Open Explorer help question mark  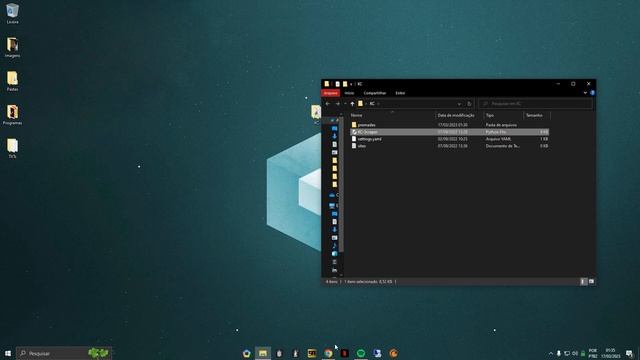tap(592, 93)
